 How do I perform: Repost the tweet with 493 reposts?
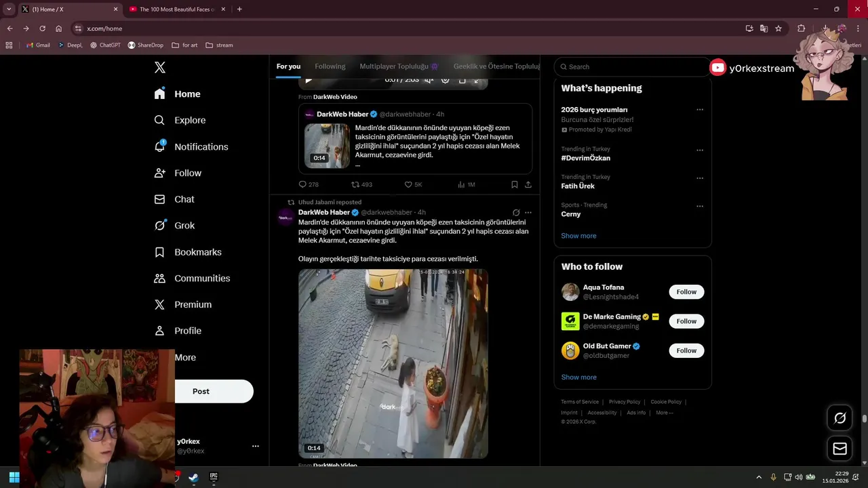coord(361,184)
